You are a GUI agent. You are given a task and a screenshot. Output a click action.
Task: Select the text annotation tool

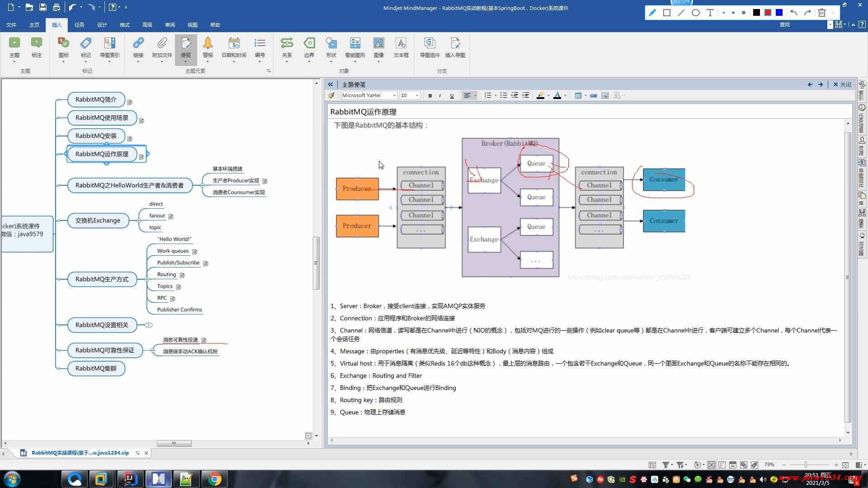[x=710, y=13]
